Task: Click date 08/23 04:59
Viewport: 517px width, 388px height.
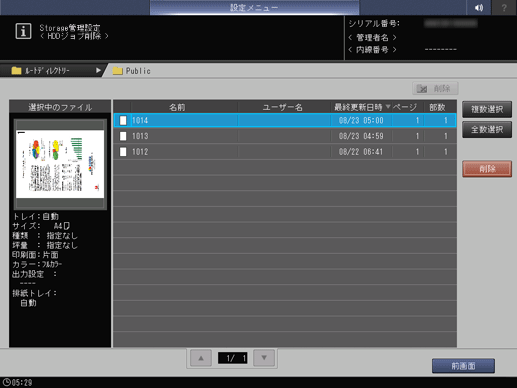Action: pyautogui.click(x=361, y=136)
